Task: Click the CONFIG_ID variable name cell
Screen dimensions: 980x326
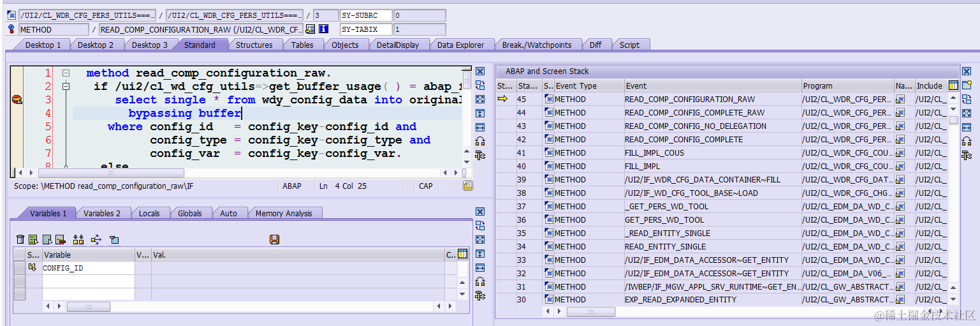Action: 89,268
